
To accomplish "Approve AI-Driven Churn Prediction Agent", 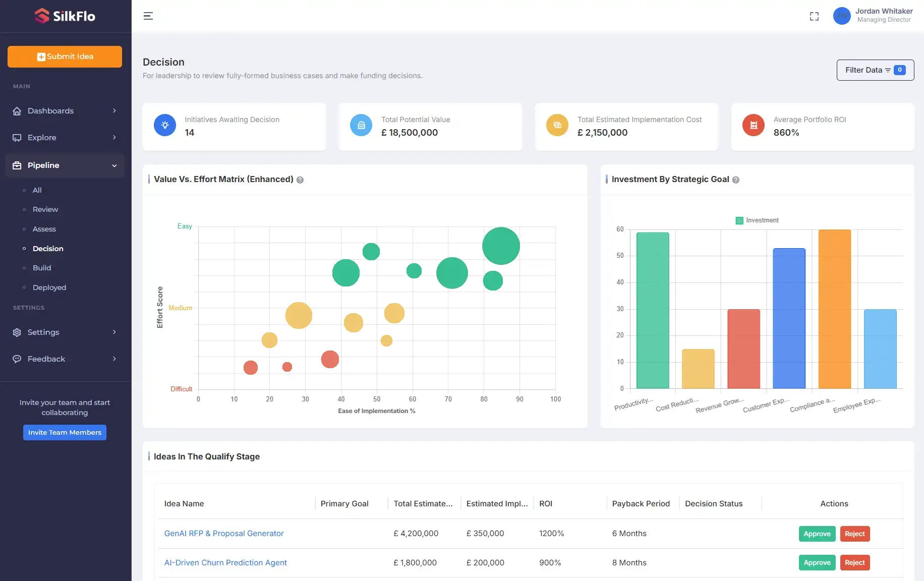I will pos(817,563).
